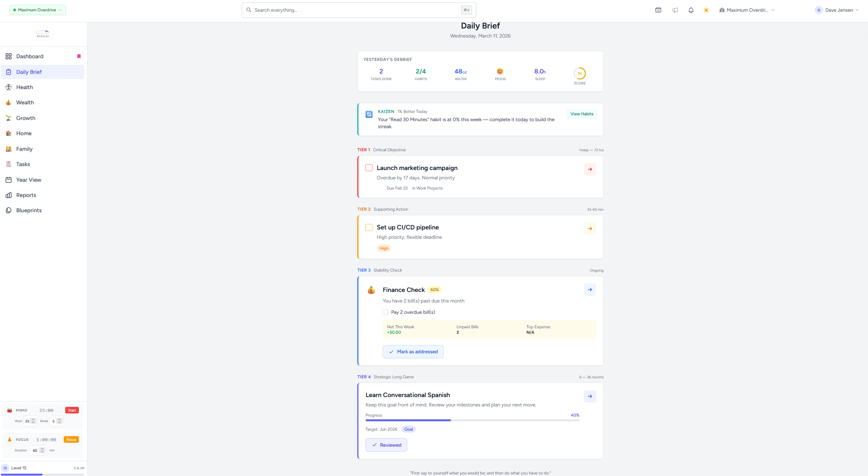Go to Year View in the sidebar

pos(29,180)
